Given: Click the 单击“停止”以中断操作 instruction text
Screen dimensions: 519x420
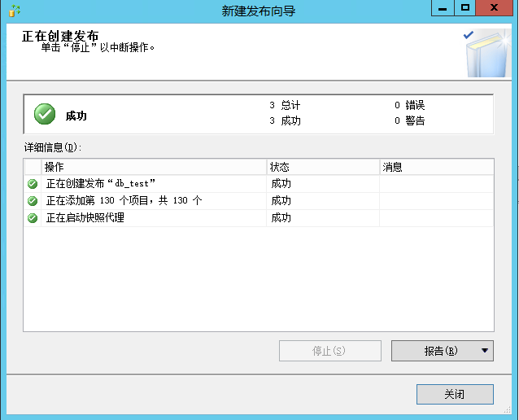Looking at the screenshot, I should coord(98,48).
